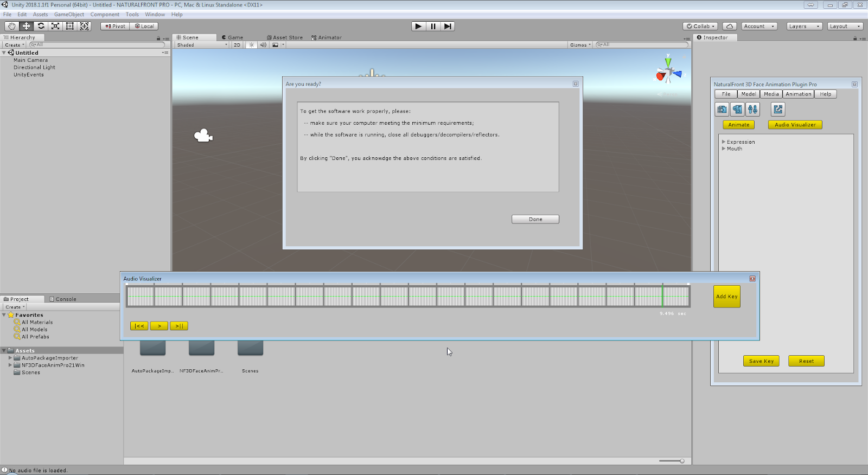868x475 pixels.
Task: Click the Save Key button
Action: click(x=761, y=361)
